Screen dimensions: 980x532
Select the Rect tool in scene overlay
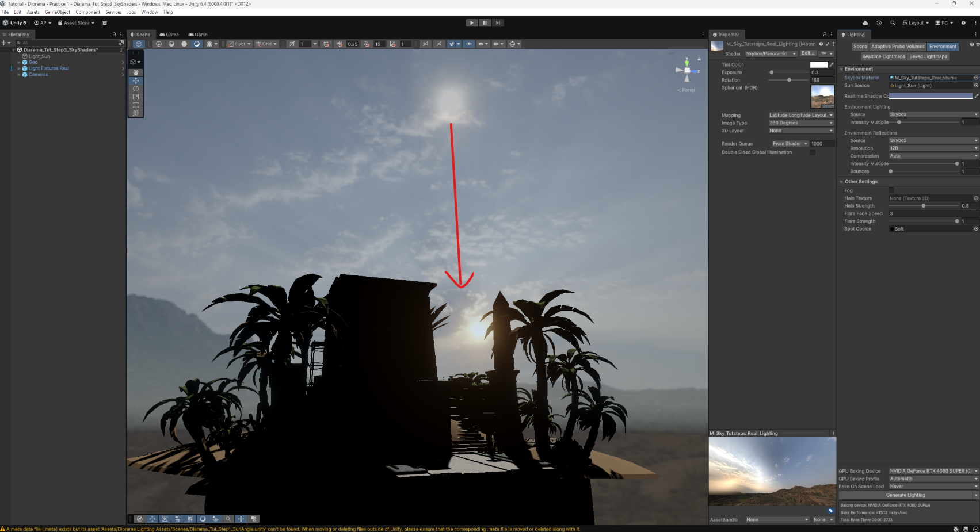pyautogui.click(x=136, y=105)
